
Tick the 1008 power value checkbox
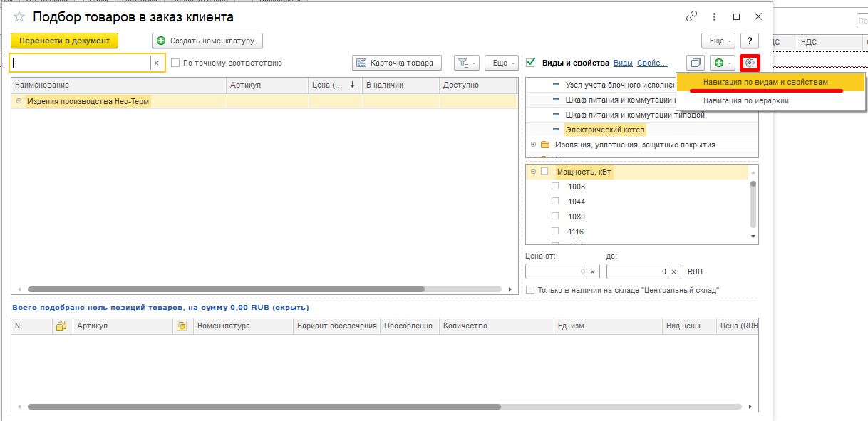click(555, 186)
